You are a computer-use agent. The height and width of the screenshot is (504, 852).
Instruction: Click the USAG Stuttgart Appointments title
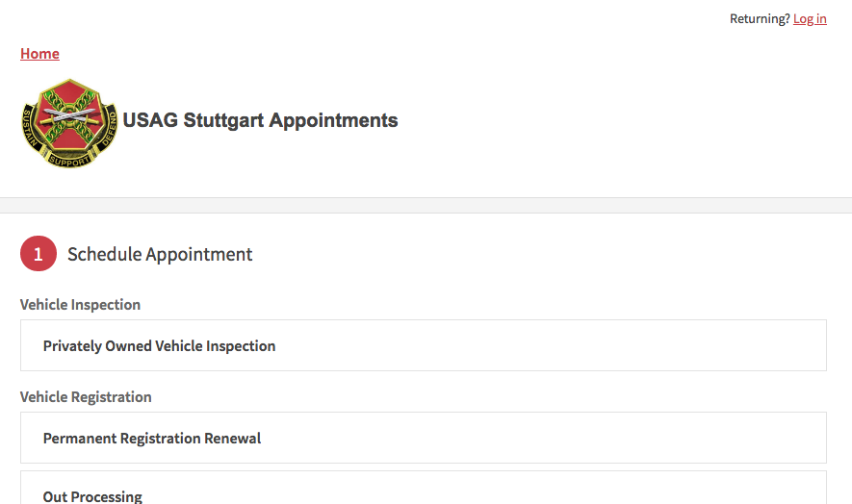tap(260, 120)
